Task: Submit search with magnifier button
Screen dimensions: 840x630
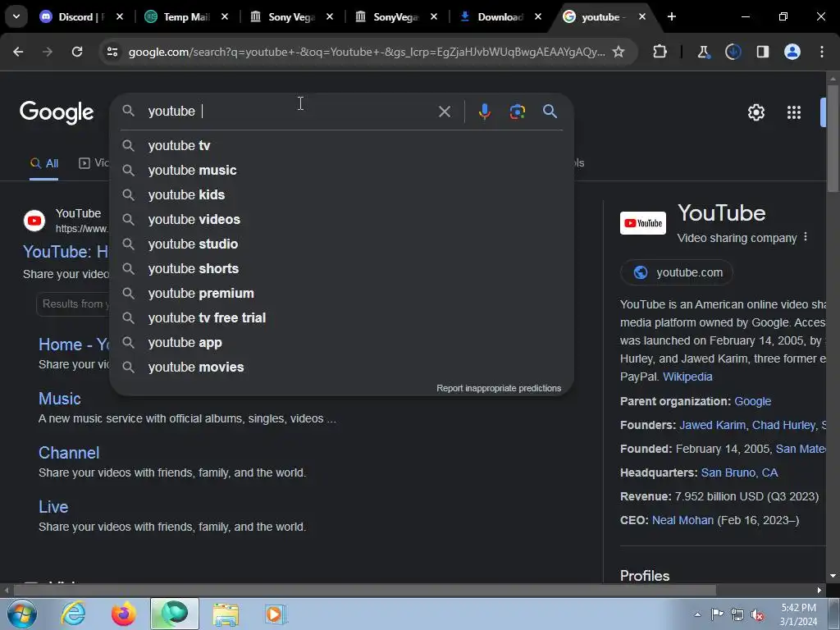Action: (550, 112)
